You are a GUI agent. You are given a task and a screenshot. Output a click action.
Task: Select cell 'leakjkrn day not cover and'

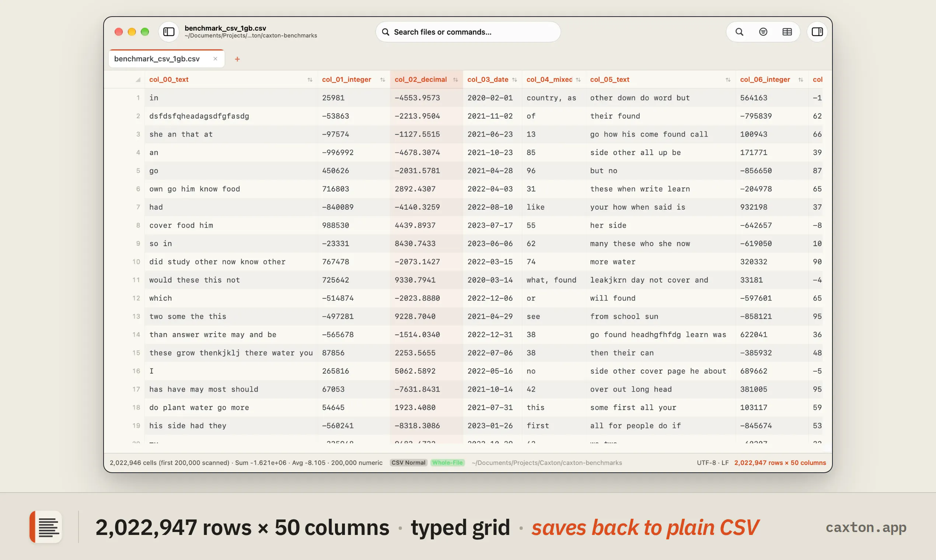pyautogui.click(x=660, y=280)
